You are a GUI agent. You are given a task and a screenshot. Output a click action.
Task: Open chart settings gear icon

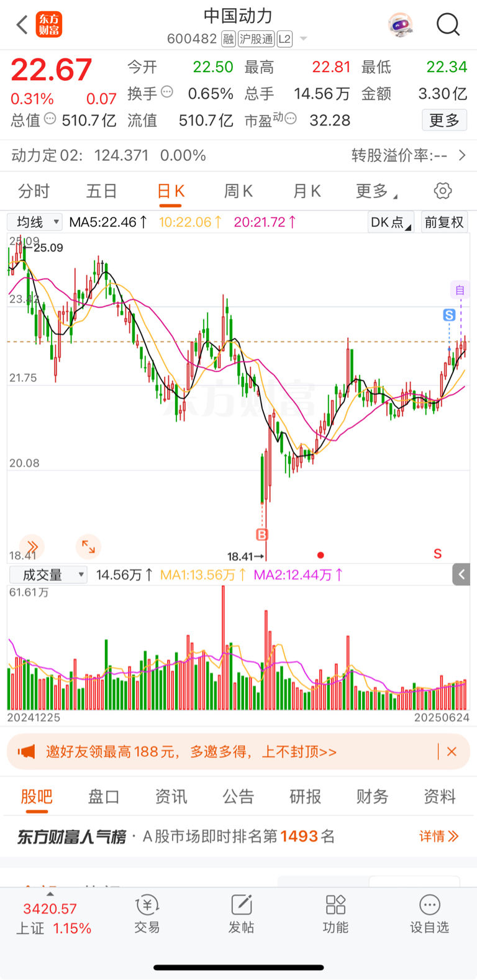443,191
